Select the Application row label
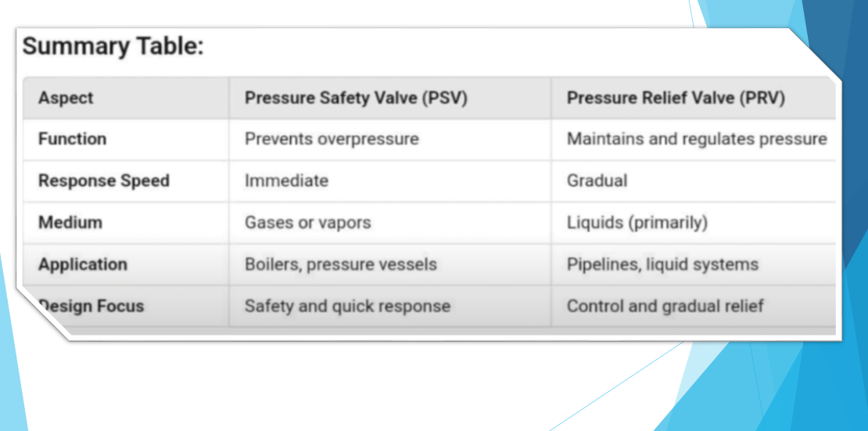868x431 pixels. click(x=83, y=264)
